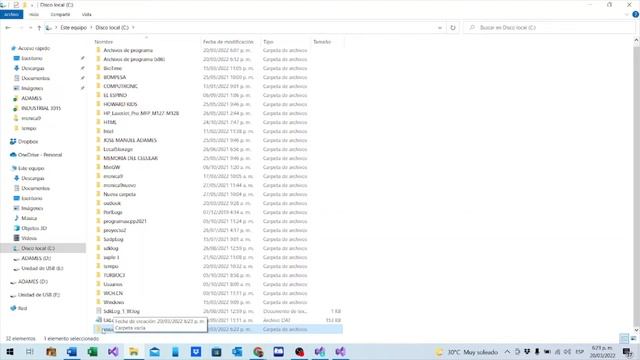Select the TURBOC3 folder
This screenshot has height=360, width=640.
[x=114, y=275]
